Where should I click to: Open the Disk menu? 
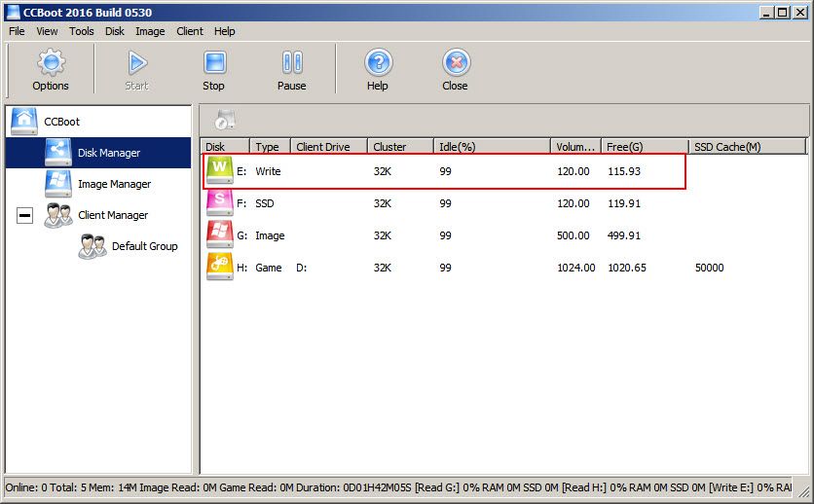coord(114,31)
